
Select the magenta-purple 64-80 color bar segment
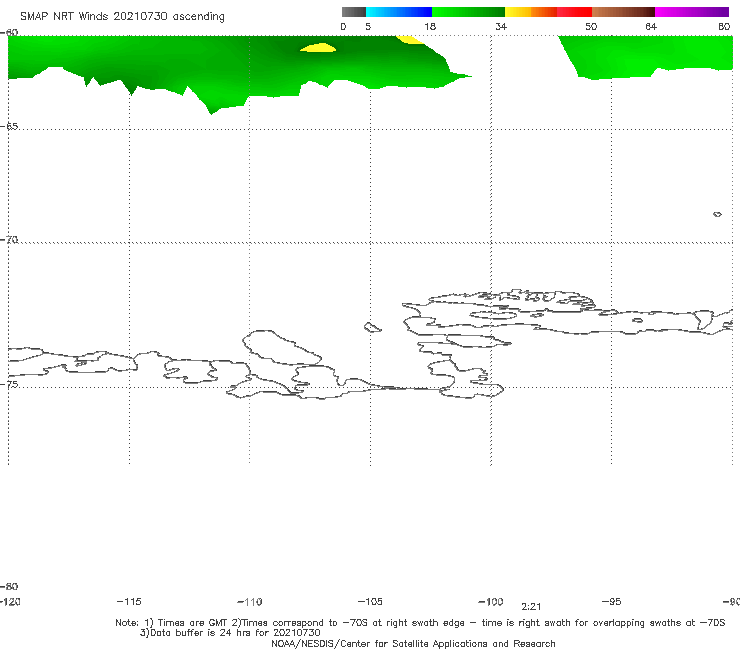(692, 12)
